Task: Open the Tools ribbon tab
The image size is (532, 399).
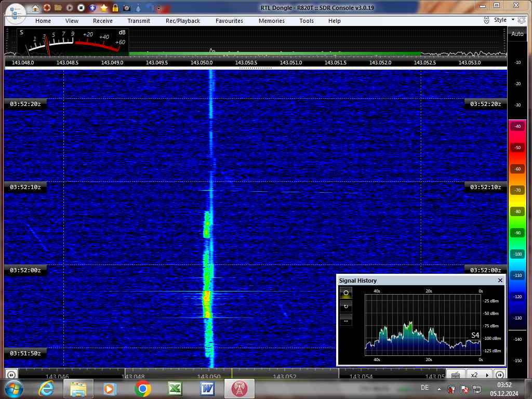Action: pos(307,21)
